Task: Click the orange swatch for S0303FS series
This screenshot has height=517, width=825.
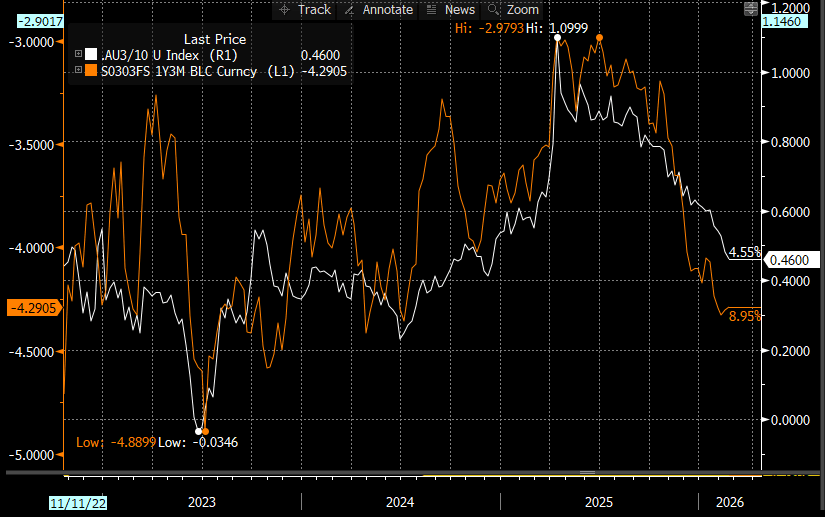Action: (91, 70)
